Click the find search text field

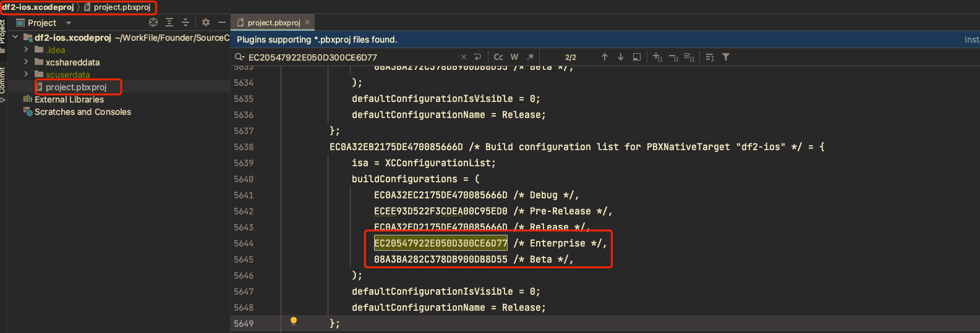[352, 57]
